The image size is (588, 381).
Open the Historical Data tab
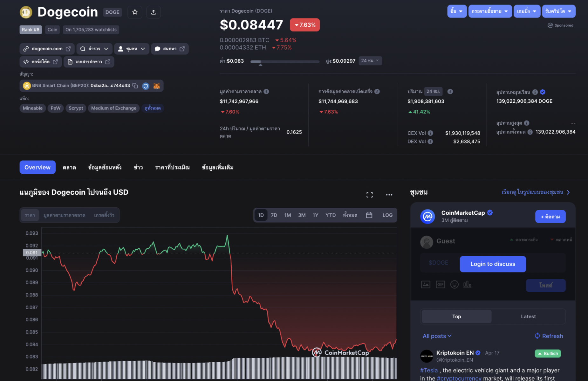click(x=105, y=167)
